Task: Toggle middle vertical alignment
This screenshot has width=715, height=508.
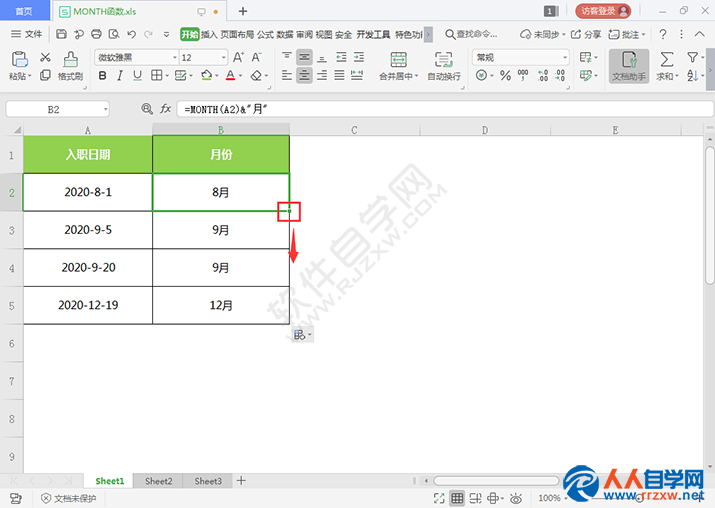Action: [304, 57]
